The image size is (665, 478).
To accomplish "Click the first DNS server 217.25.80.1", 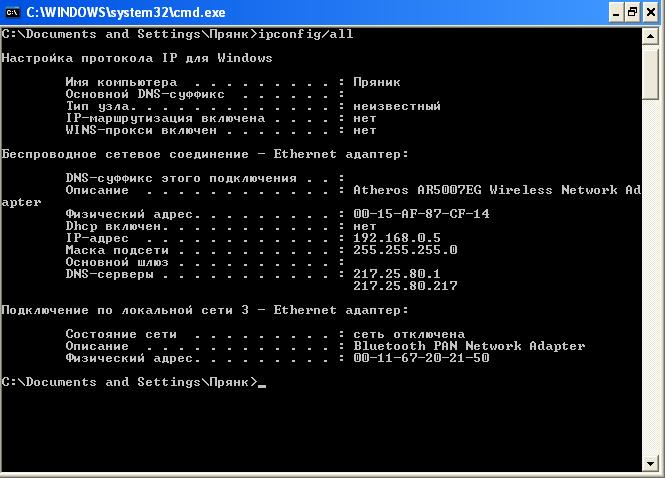I will point(397,274).
